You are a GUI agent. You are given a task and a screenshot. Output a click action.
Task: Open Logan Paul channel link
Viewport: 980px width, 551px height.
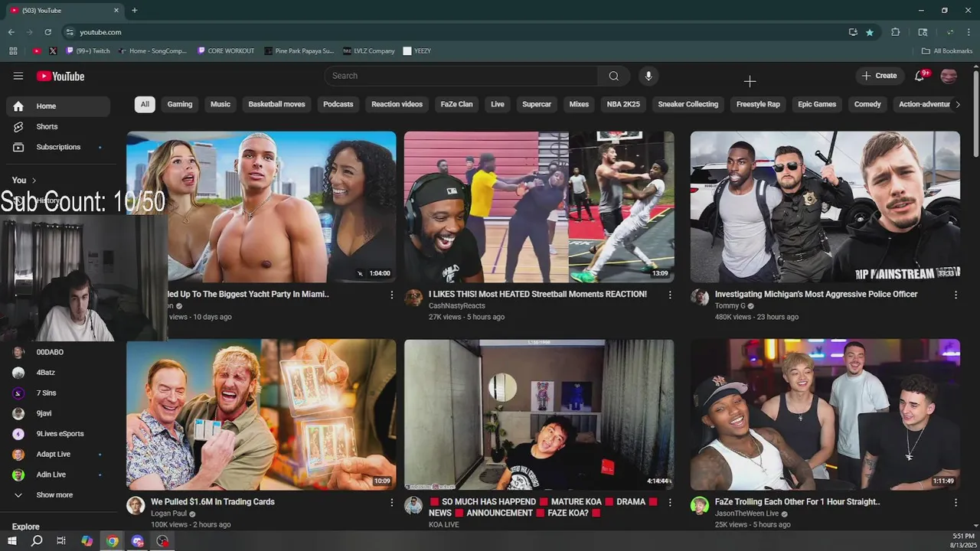pyautogui.click(x=169, y=514)
